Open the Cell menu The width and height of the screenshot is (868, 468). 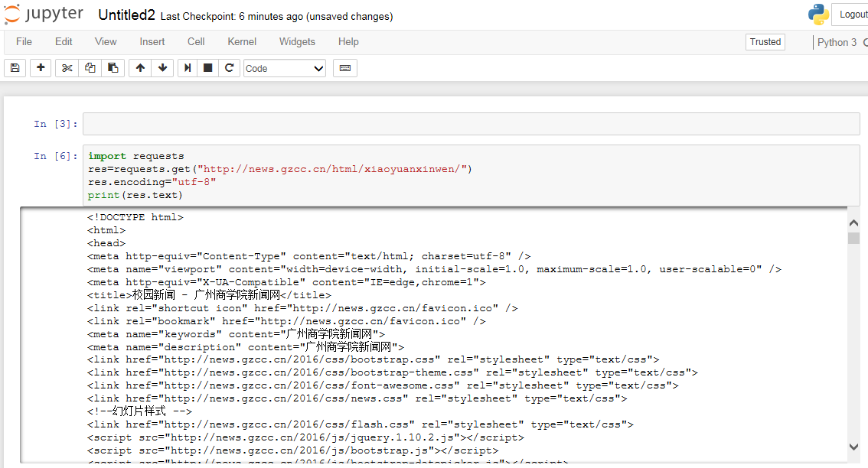tap(196, 42)
